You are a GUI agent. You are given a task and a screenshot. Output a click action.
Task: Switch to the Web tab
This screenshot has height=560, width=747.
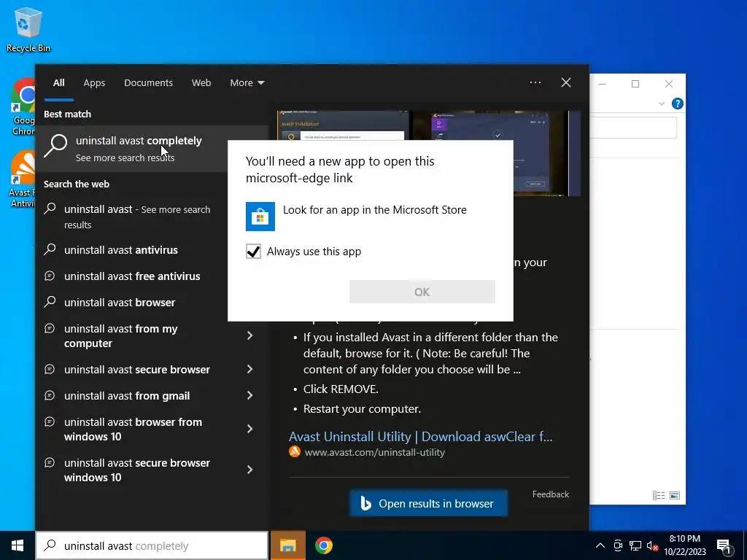201,82
